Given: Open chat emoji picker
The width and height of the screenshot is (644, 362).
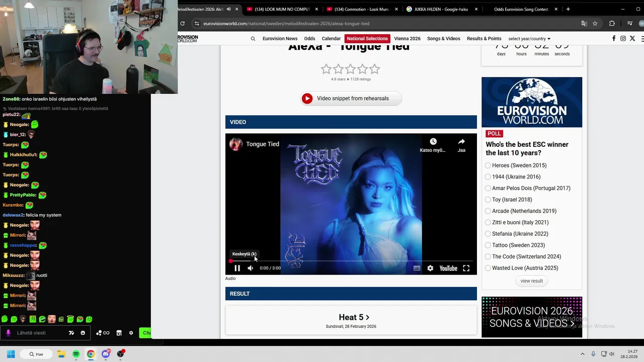Looking at the screenshot, I should (83, 333).
